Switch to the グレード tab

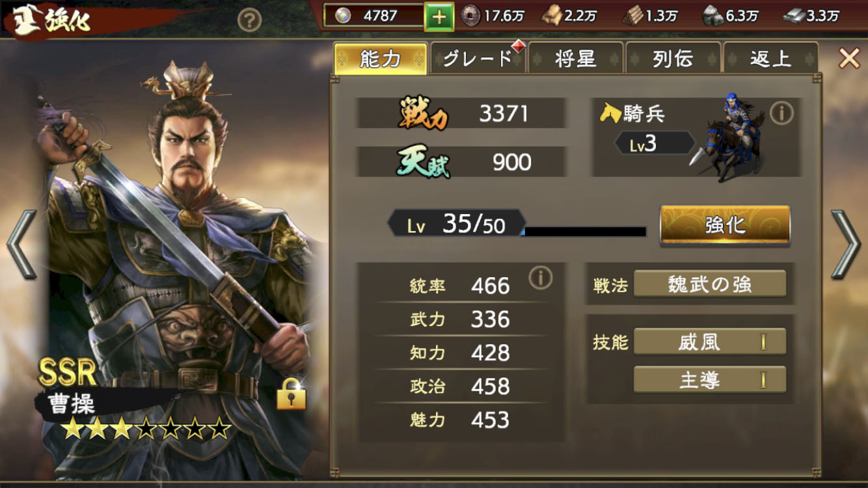tap(478, 59)
